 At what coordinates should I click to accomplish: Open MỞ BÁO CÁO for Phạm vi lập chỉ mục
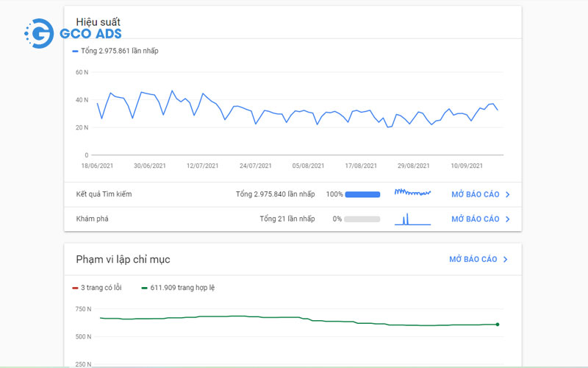pyautogui.click(x=473, y=260)
